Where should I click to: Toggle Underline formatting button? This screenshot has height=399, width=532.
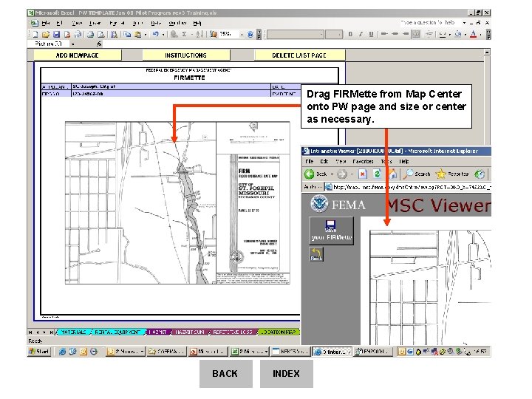coord(371,34)
